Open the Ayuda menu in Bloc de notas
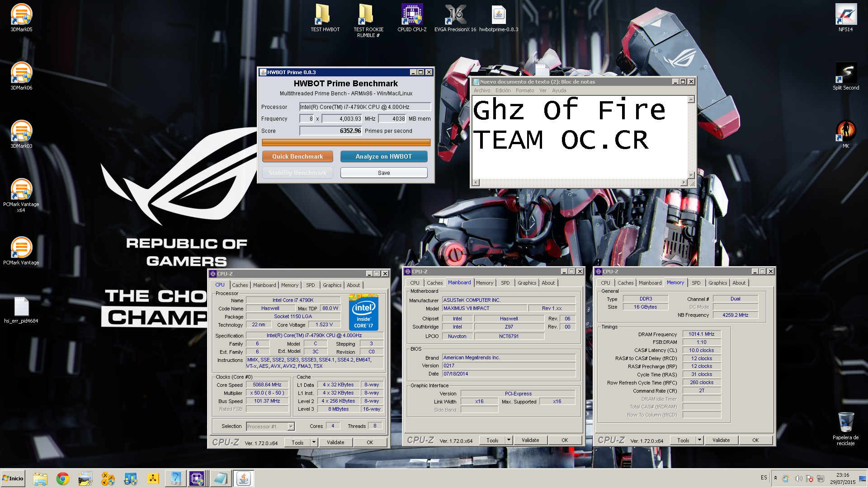The width and height of the screenshot is (868, 488). [559, 90]
